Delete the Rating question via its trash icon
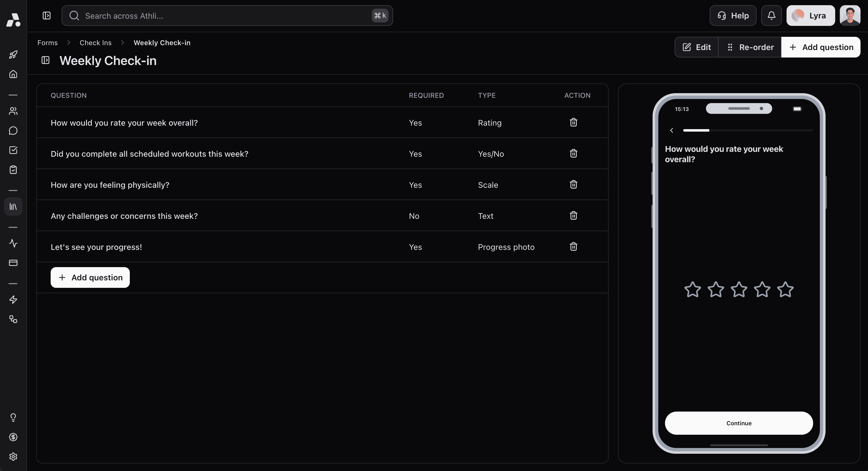This screenshot has width=868, height=471. (x=573, y=122)
